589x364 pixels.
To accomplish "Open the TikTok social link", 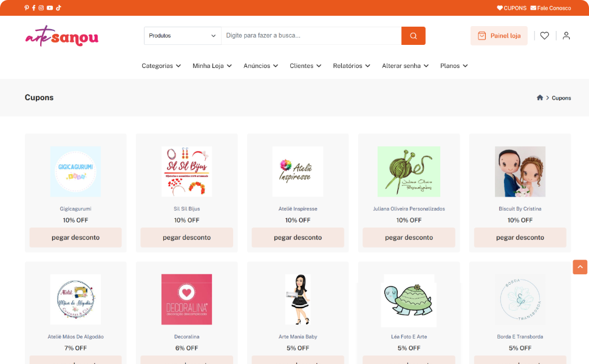I will [59, 8].
